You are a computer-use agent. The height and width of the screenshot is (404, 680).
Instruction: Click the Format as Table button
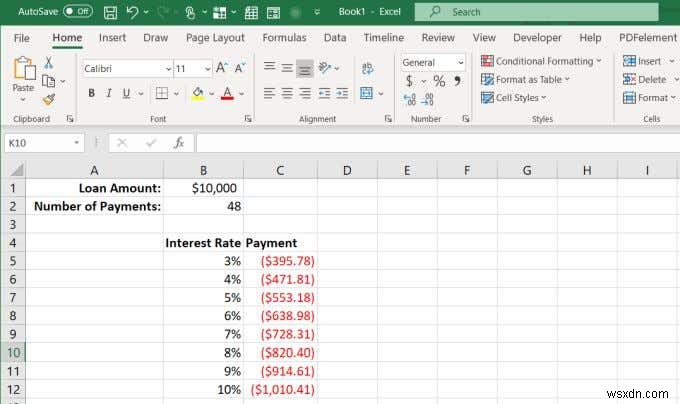526,80
